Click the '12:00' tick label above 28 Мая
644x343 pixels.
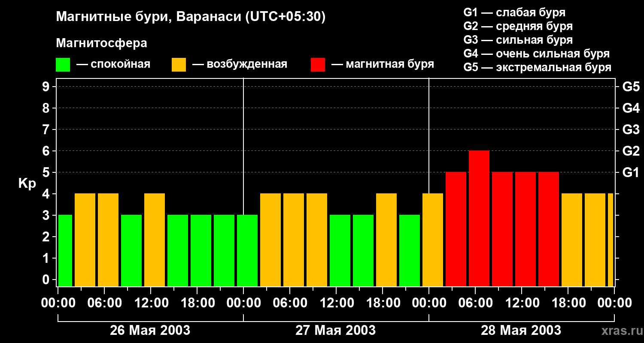tap(522, 303)
